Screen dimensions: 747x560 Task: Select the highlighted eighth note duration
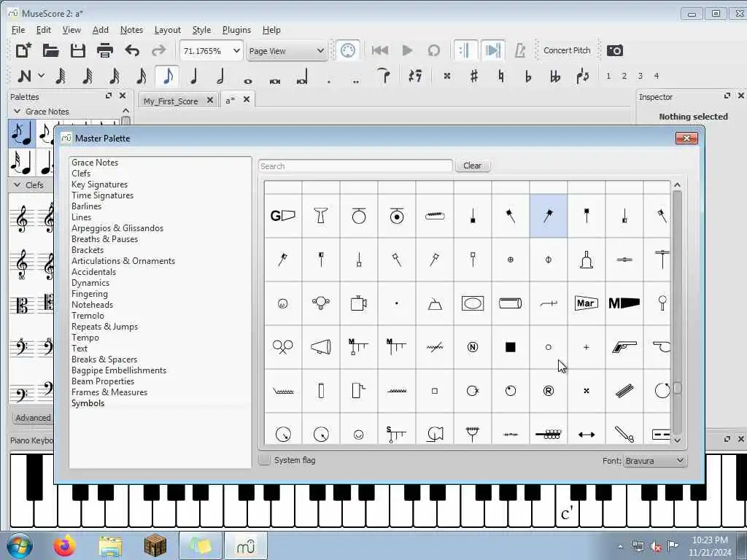click(x=168, y=76)
